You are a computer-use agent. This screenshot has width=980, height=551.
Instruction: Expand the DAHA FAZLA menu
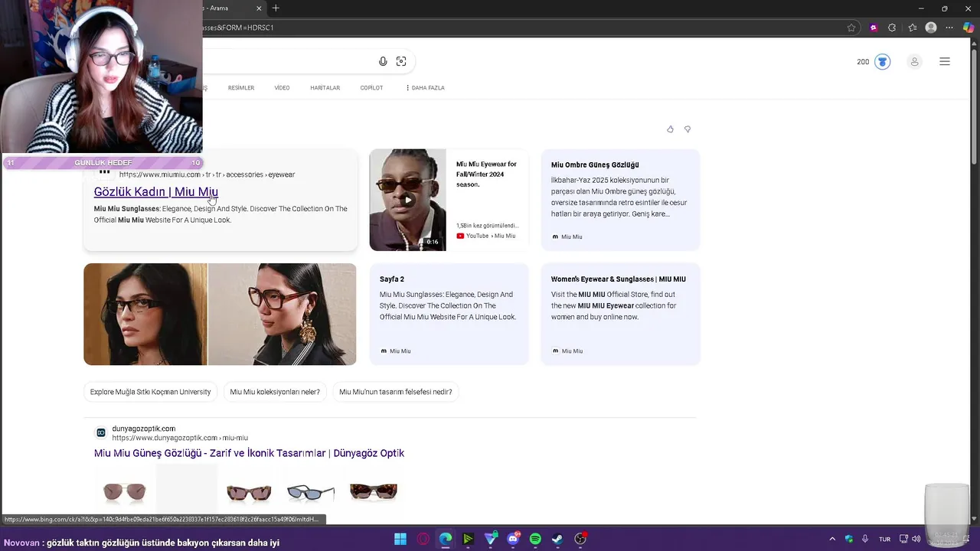(425, 88)
